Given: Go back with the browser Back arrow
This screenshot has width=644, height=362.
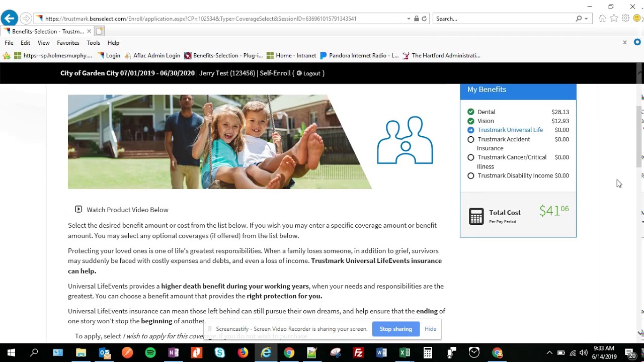Looking at the screenshot, I should pos(9,19).
